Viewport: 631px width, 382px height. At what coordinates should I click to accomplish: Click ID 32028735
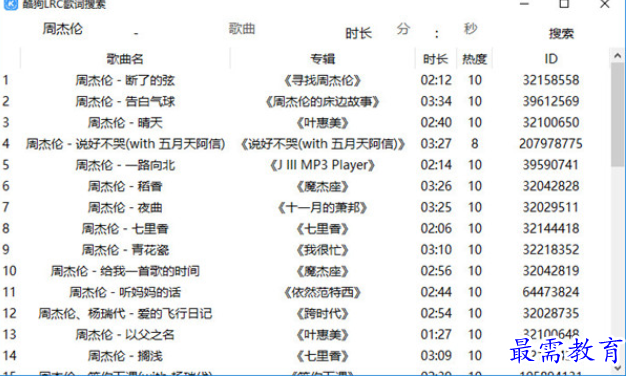551,313
